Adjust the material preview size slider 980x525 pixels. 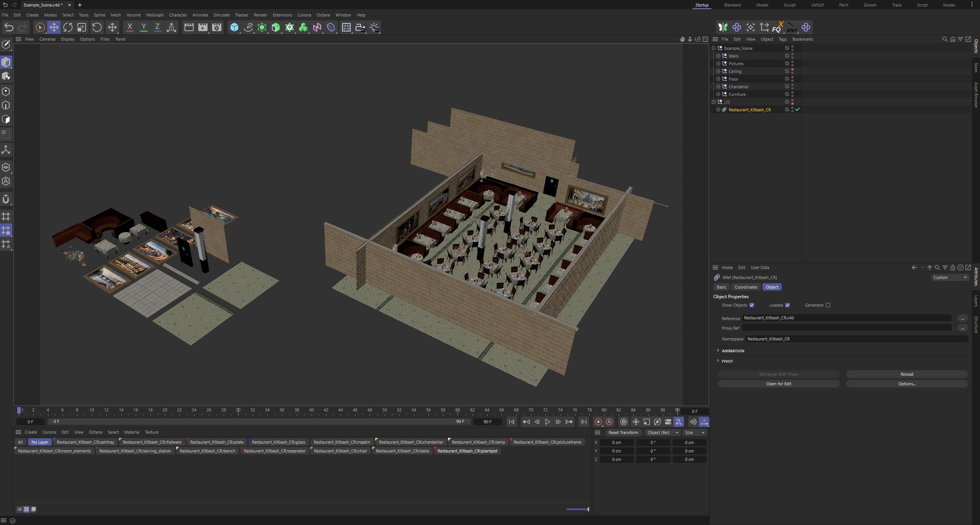point(588,509)
